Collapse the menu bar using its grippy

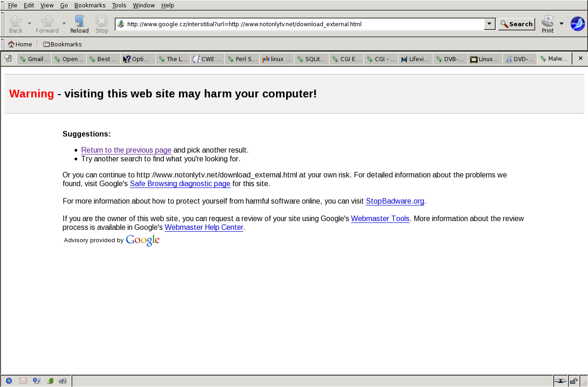(x=2, y=5)
